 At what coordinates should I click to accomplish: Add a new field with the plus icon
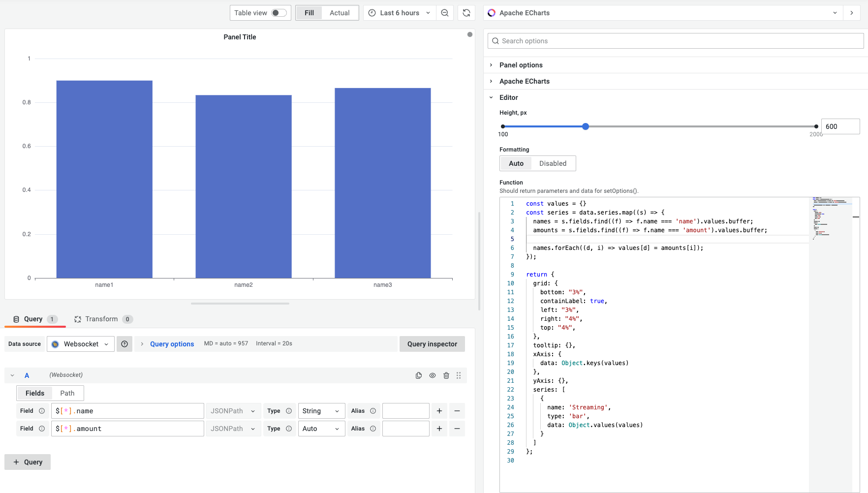[x=439, y=410]
